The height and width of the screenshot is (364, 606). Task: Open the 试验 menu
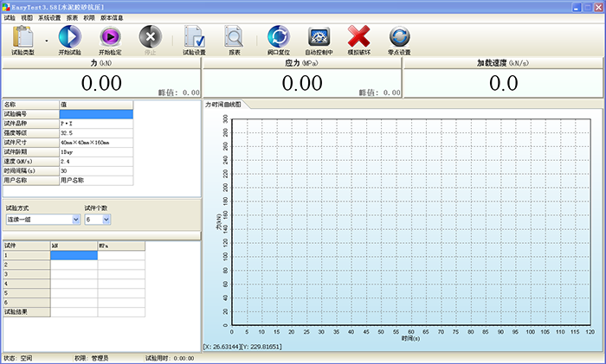click(x=10, y=17)
